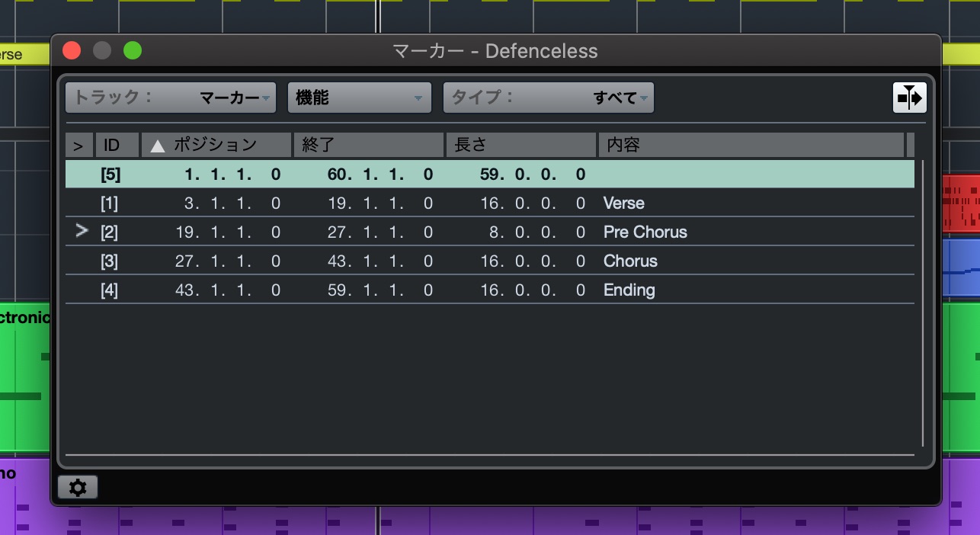The width and height of the screenshot is (980, 535).
Task: Sort by the 内容 column header
Action: pos(751,145)
